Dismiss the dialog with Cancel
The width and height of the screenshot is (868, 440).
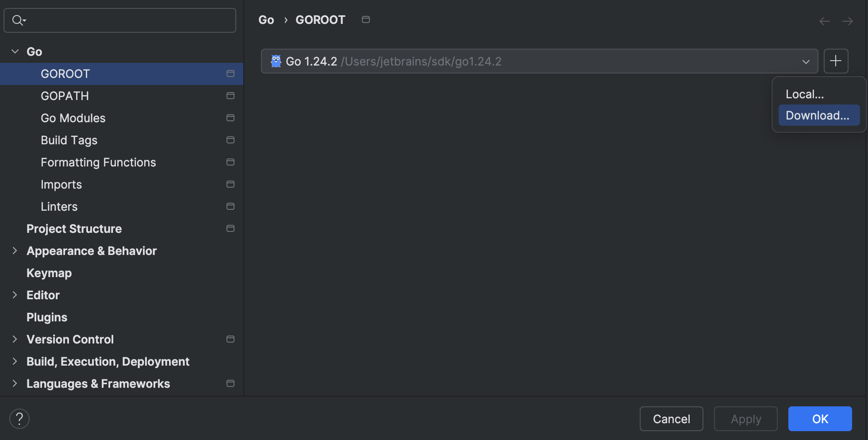pos(671,419)
